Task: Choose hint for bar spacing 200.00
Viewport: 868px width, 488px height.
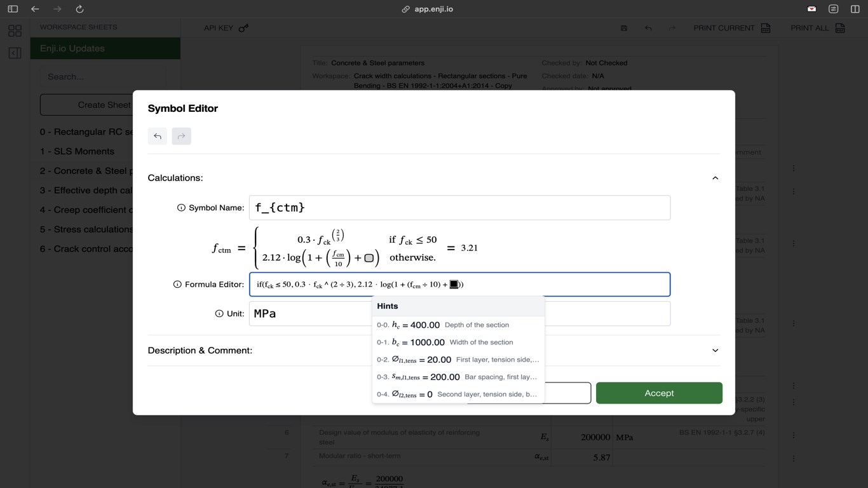Action: (458, 377)
